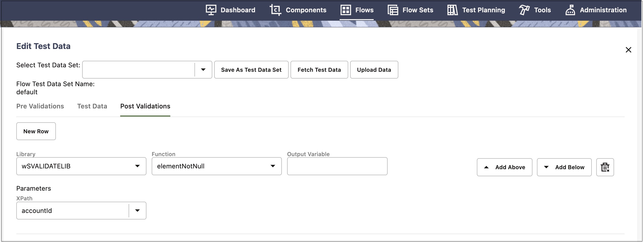Screen dimensions: 644x242
Task: Click the Administration icon
Action: [x=570, y=10]
